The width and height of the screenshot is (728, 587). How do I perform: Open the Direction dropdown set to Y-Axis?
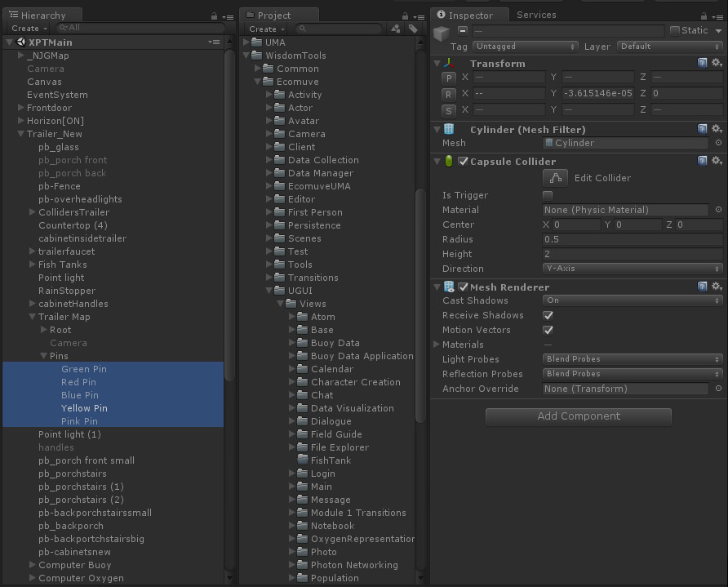(x=633, y=269)
